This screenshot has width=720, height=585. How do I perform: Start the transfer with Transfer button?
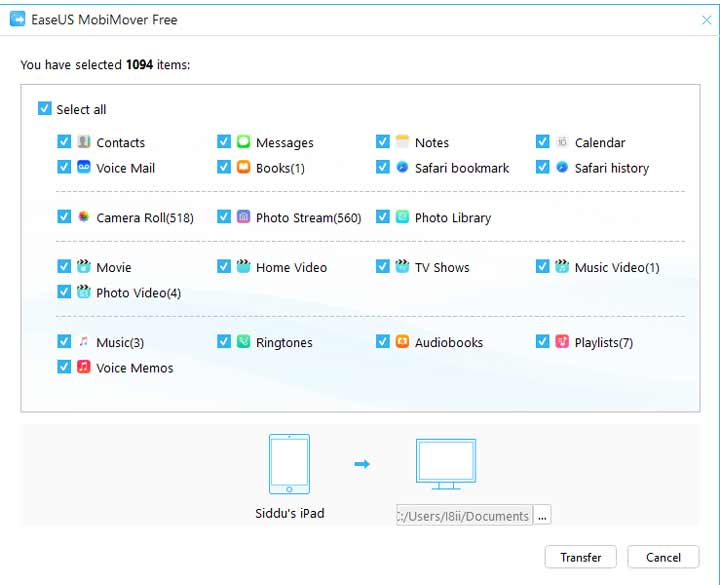pos(580,557)
